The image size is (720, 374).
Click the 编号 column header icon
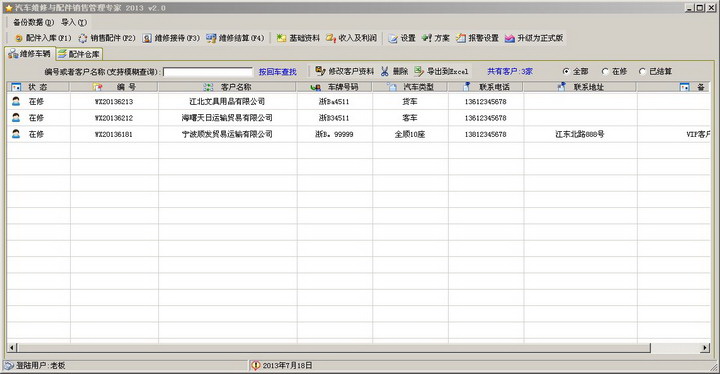click(x=97, y=87)
